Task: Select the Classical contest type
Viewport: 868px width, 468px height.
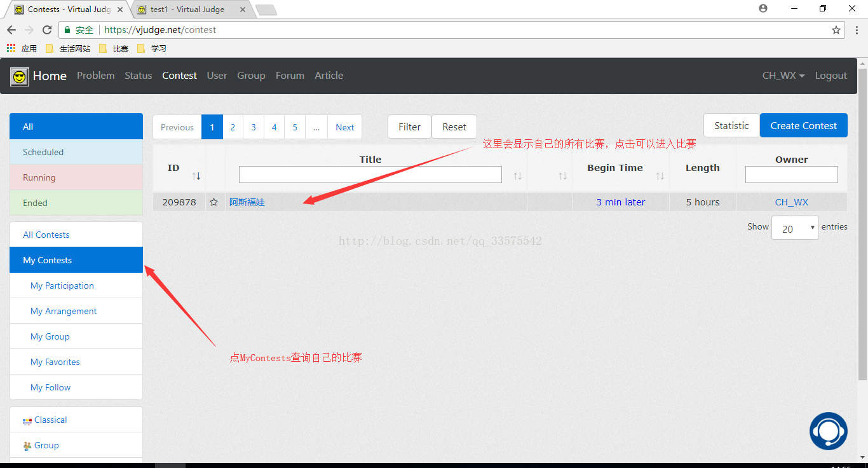Action: pyautogui.click(x=76, y=420)
